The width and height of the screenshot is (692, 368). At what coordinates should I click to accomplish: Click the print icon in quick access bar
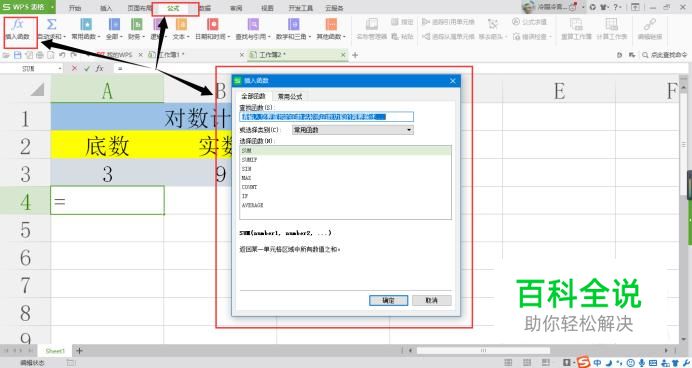coord(40,55)
